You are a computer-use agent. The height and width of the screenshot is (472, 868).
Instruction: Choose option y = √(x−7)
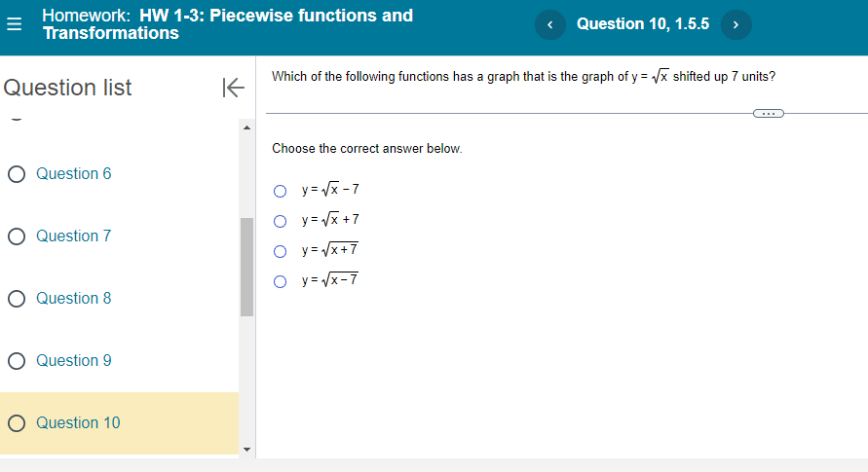click(x=281, y=282)
